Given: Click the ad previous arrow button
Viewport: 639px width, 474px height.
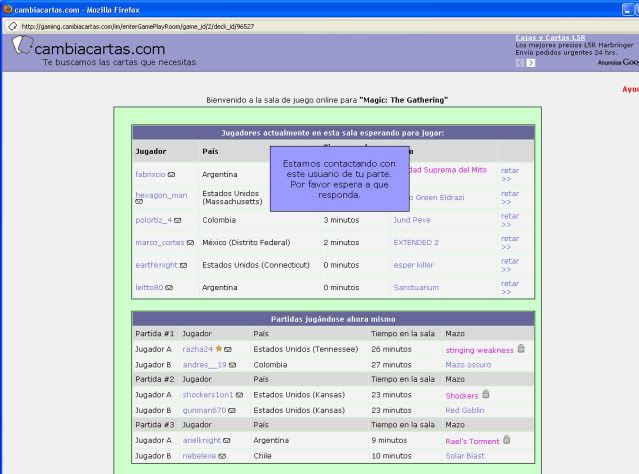Looking at the screenshot, I should 520,63.
